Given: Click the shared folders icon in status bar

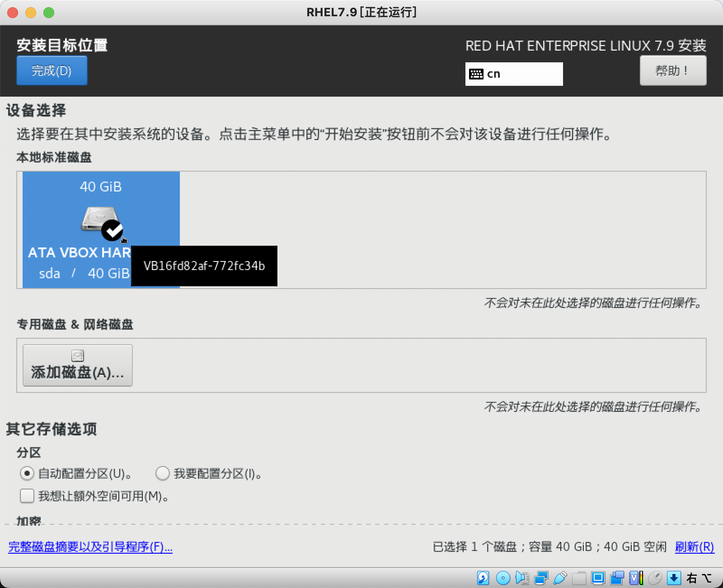Looking at the screenshot, I should (579, 578).
